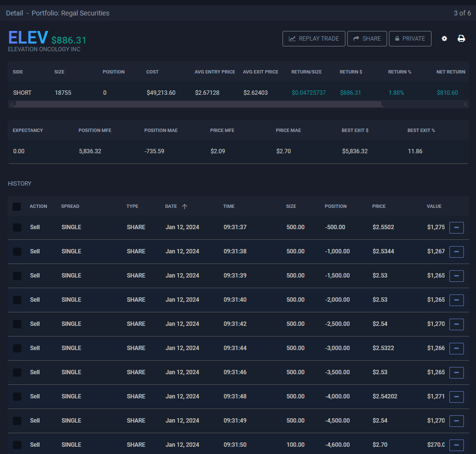Sort history by Value column

click(434, 206)
